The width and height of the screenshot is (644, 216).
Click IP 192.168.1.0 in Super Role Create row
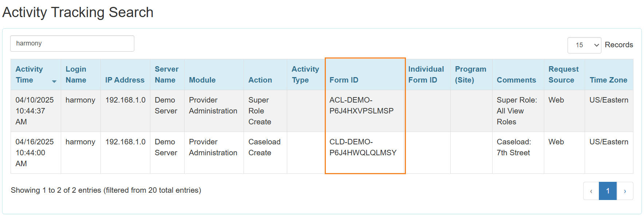[x=125, y=100]
